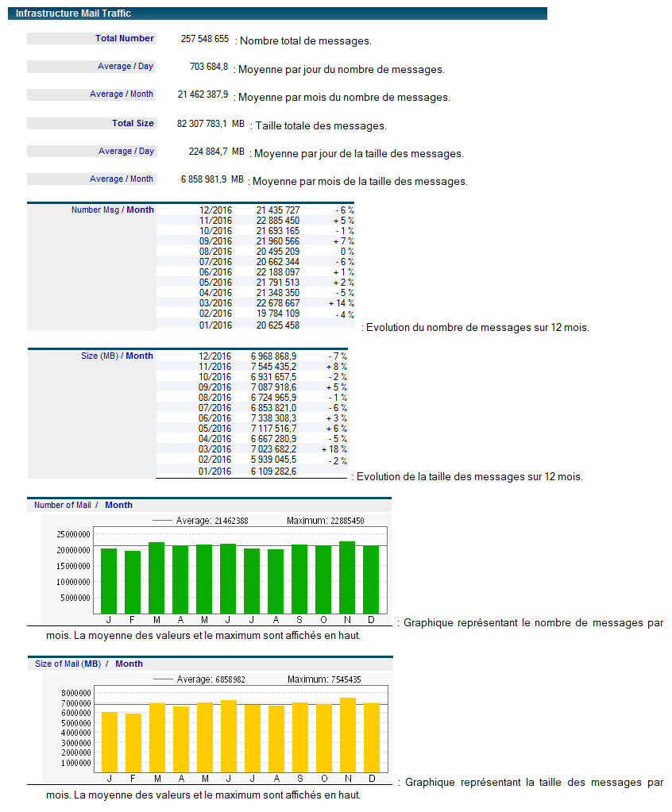Click message count 22 188 097 row
This screenshot has height=812, width=672.
pos(278,272)
